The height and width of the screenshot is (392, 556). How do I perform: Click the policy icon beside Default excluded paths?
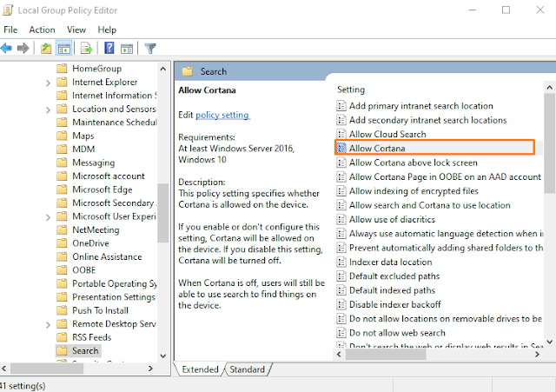coord(341,276)
